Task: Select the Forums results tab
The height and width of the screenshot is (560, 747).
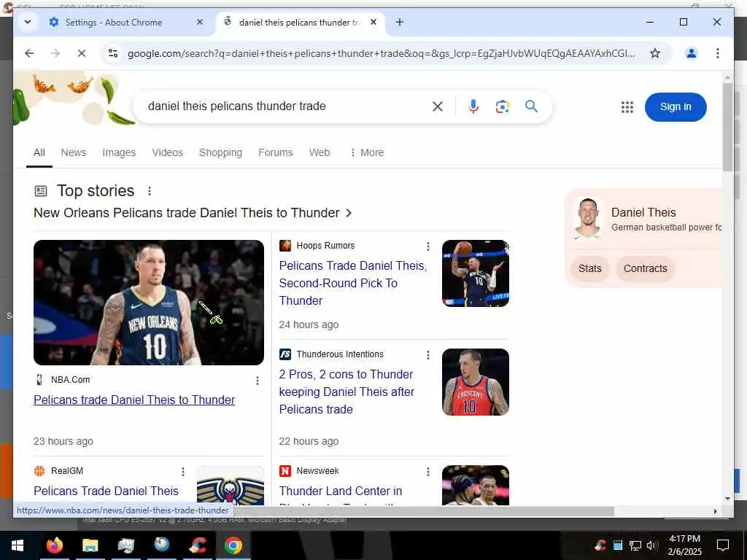Action: pyautogui.click(x=275, y=152)
